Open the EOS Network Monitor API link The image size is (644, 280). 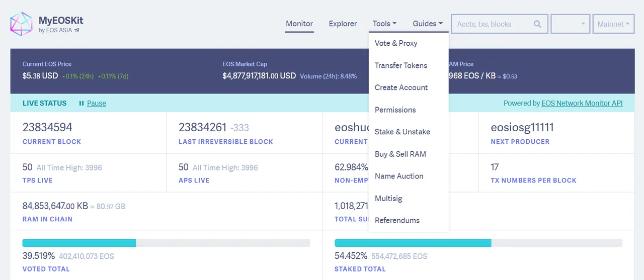(x=582, y=103)
